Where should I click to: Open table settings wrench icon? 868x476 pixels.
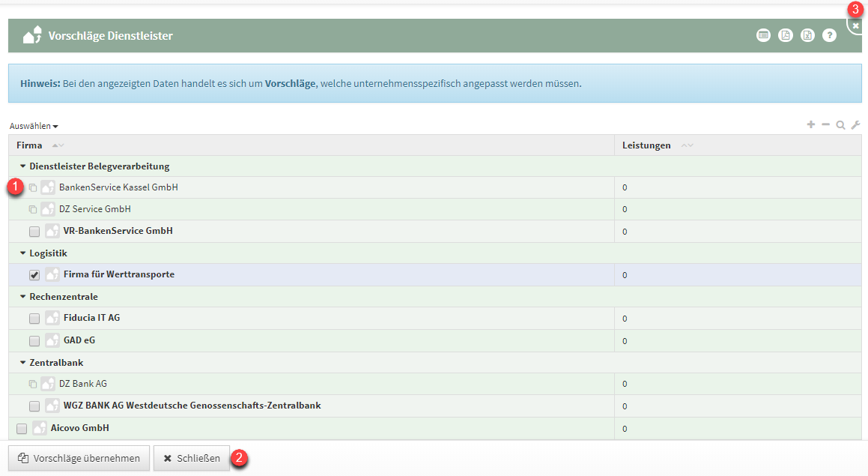click(855, 125)
